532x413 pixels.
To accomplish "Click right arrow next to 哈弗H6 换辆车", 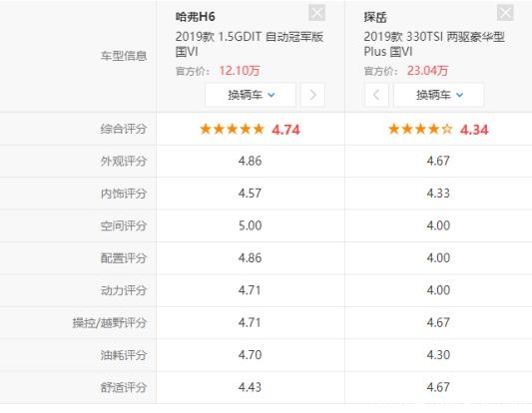I will point(312,95).
